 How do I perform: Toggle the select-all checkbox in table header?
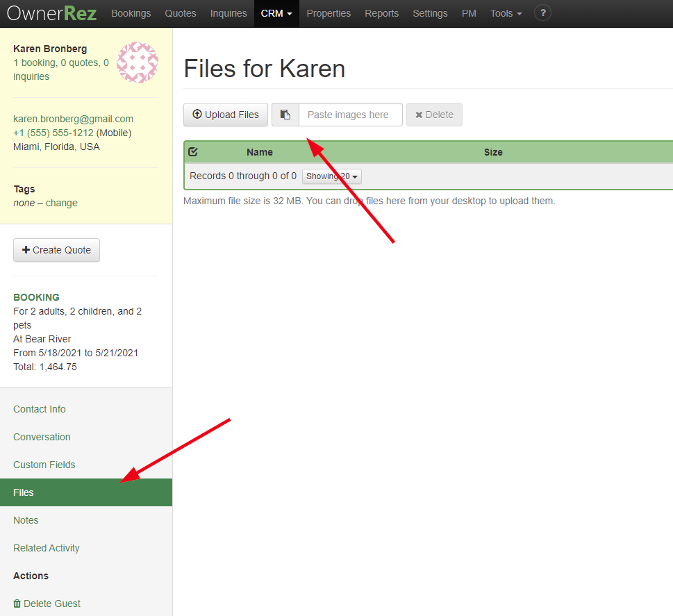(x=193, y=152)
